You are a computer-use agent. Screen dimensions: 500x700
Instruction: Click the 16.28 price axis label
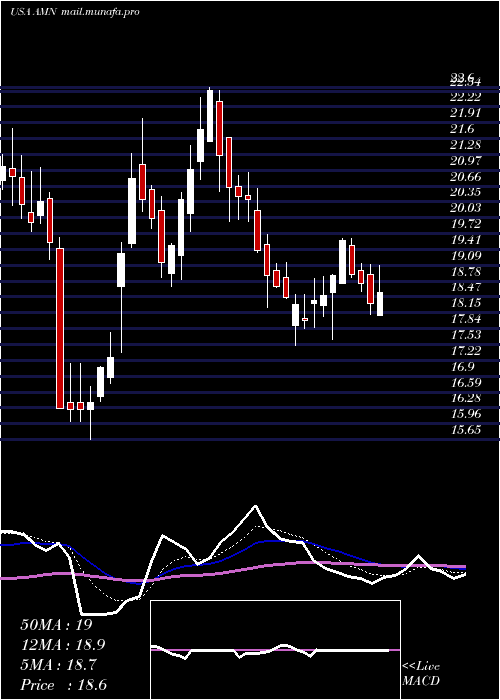(x=465, y=399)
